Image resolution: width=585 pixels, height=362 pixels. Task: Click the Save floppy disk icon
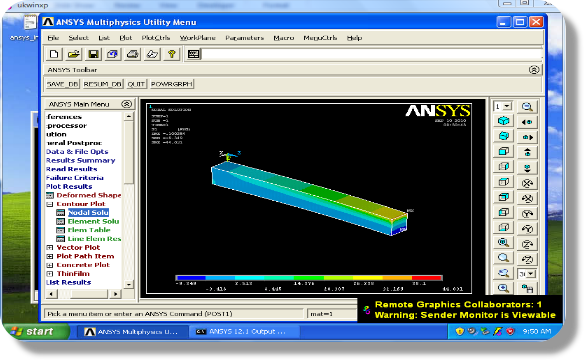[93, 54]
